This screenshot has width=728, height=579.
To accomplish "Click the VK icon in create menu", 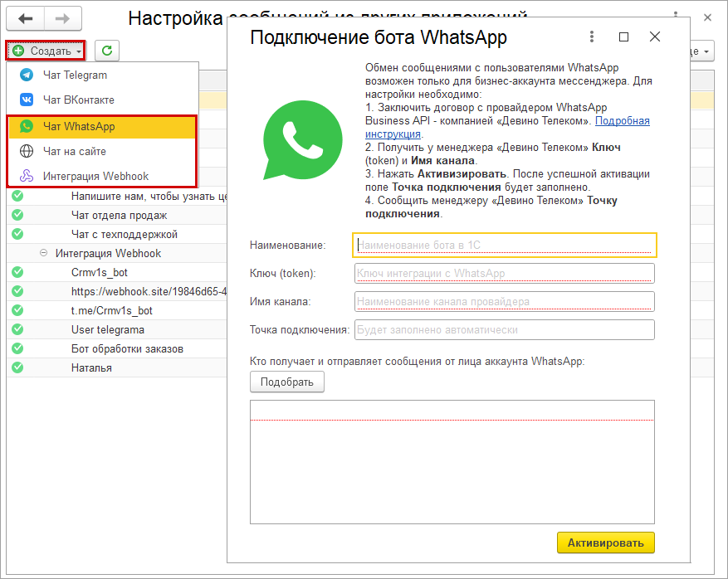I will (27, 100).
